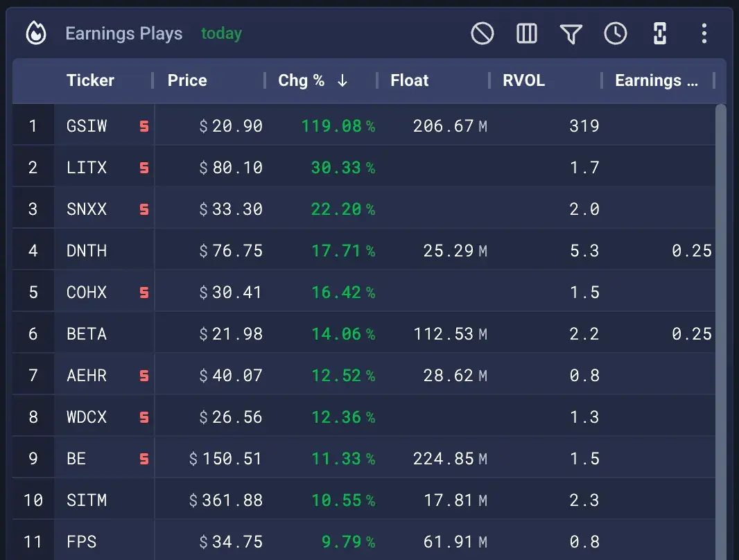Open the SITM ticker entry
This screenshot has height=560, width=739.
point(87,500)
